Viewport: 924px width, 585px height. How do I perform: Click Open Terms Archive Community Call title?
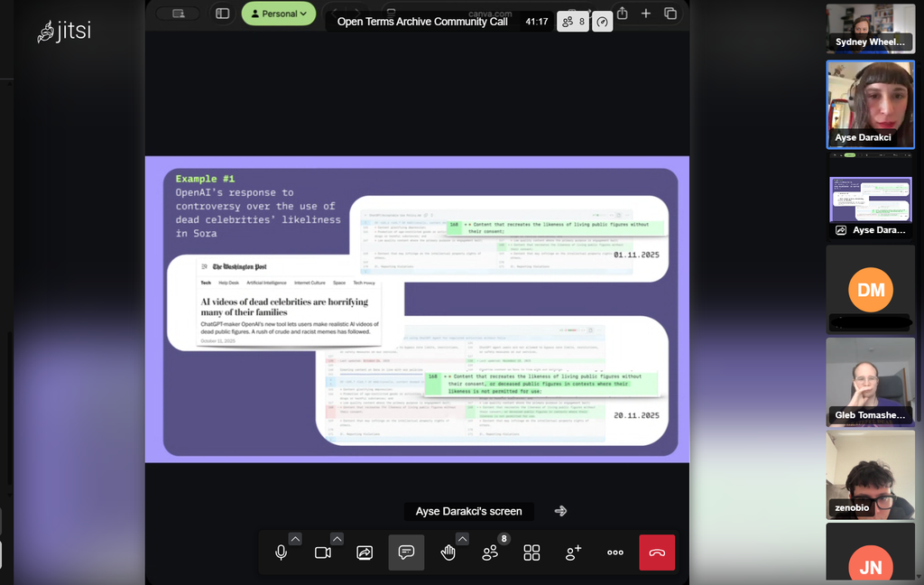(422, 22)
